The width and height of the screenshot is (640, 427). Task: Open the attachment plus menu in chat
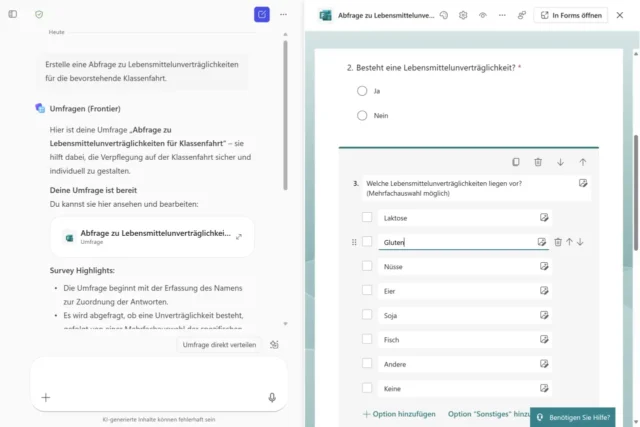(45, 397)
